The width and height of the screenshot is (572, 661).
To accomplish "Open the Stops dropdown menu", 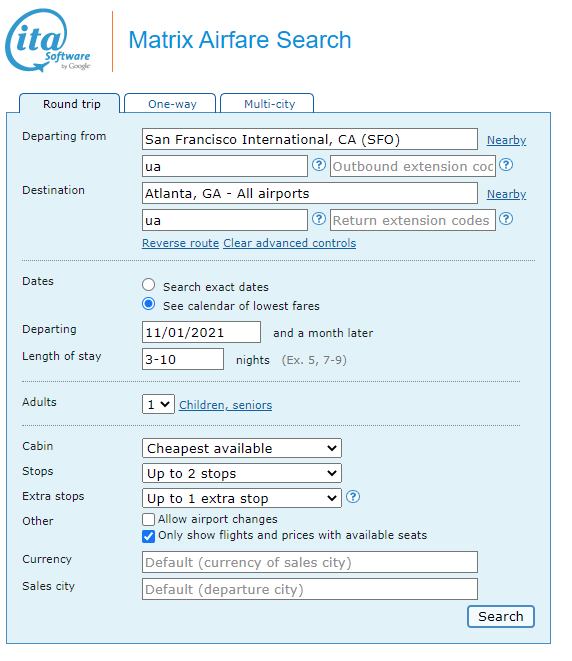I will pos(242,473).
